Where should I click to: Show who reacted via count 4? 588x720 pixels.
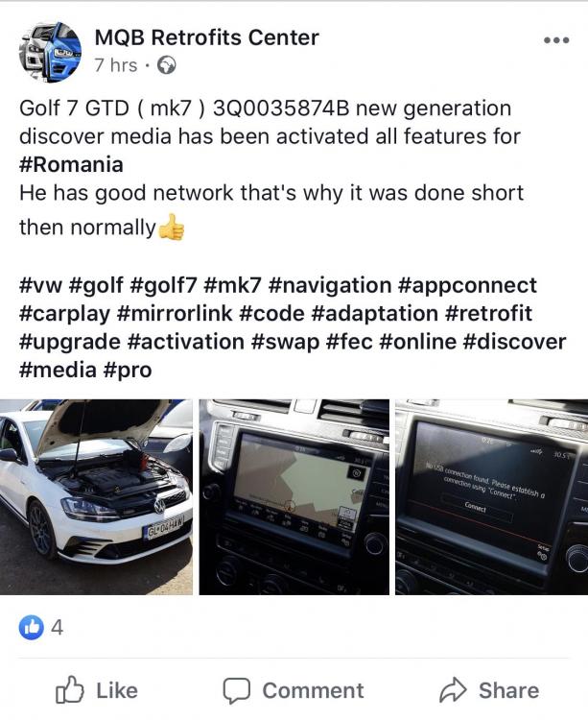pos(57,627)
